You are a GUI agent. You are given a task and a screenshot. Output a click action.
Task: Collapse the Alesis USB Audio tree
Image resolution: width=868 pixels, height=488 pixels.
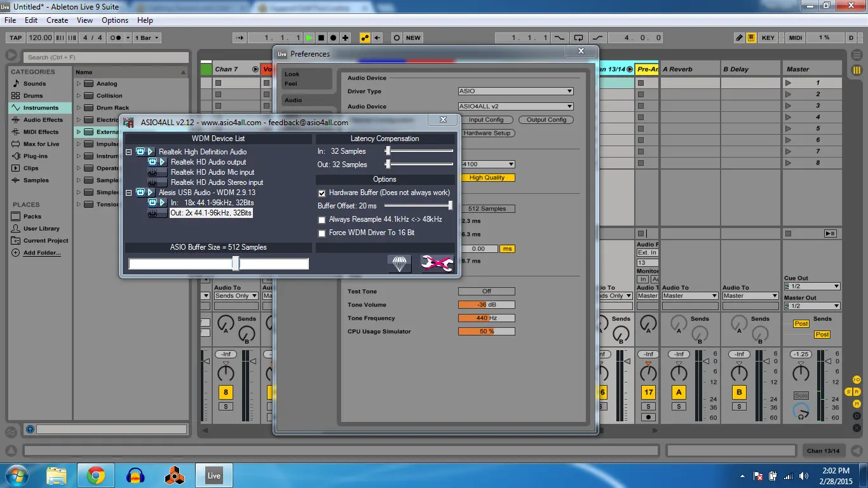click(129, 192)
